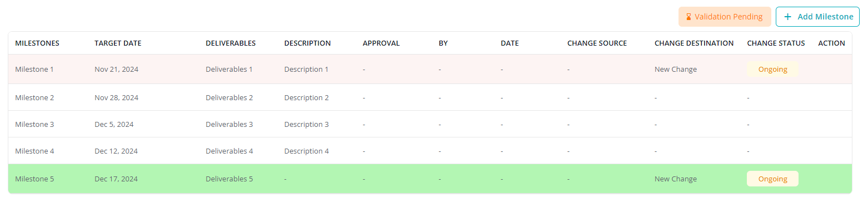Select the highlighted Milestone 5 row
Image resolution: width=868 pixels, height=202 pixels.
430,179
